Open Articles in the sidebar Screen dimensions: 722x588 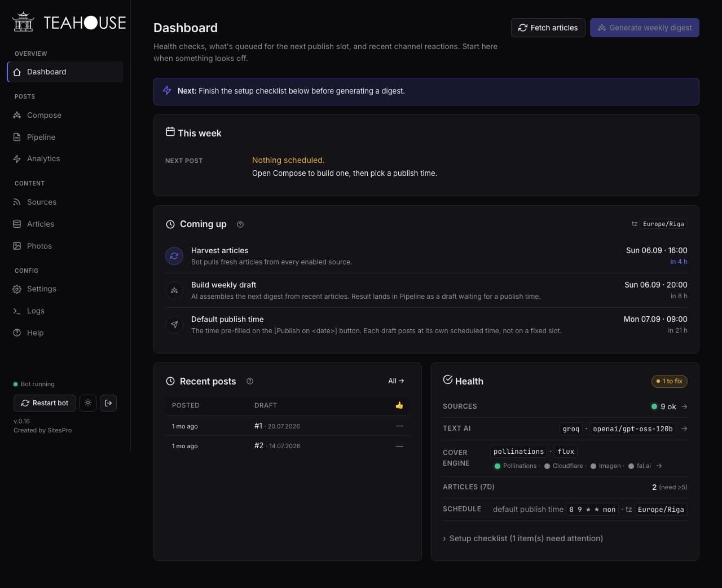pyautogui.click(x=65, y=224)
